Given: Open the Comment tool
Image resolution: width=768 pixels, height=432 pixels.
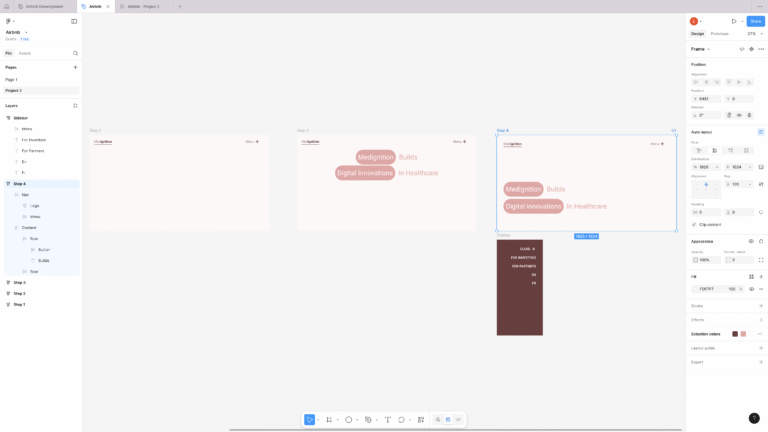Looking at the screenshot, I should (401, 420).
